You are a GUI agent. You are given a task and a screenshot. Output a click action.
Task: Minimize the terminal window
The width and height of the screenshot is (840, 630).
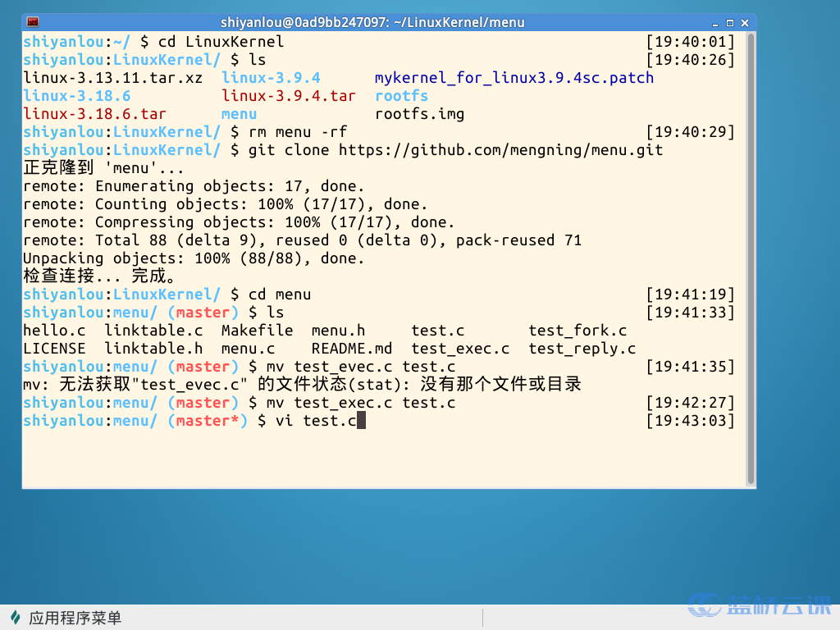tap(715, 23)
